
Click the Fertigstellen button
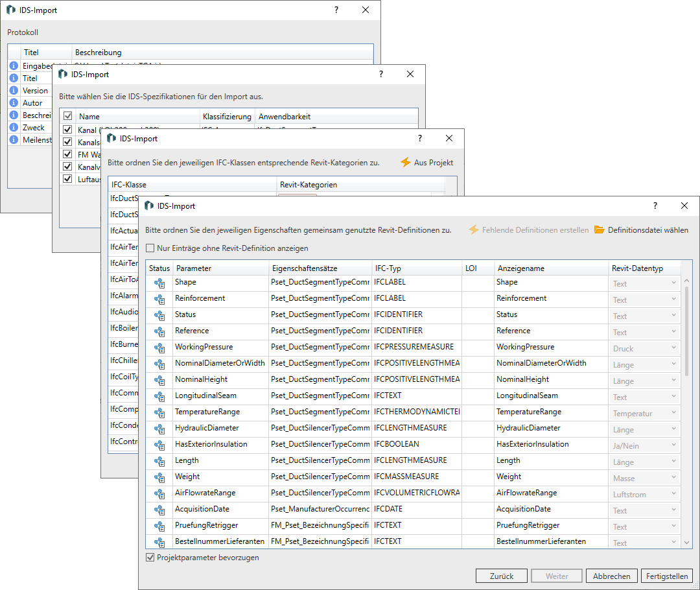666,576
